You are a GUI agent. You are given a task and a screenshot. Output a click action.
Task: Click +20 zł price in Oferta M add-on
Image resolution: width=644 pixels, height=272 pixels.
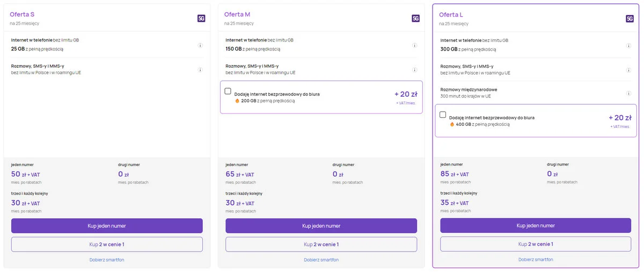406,94
